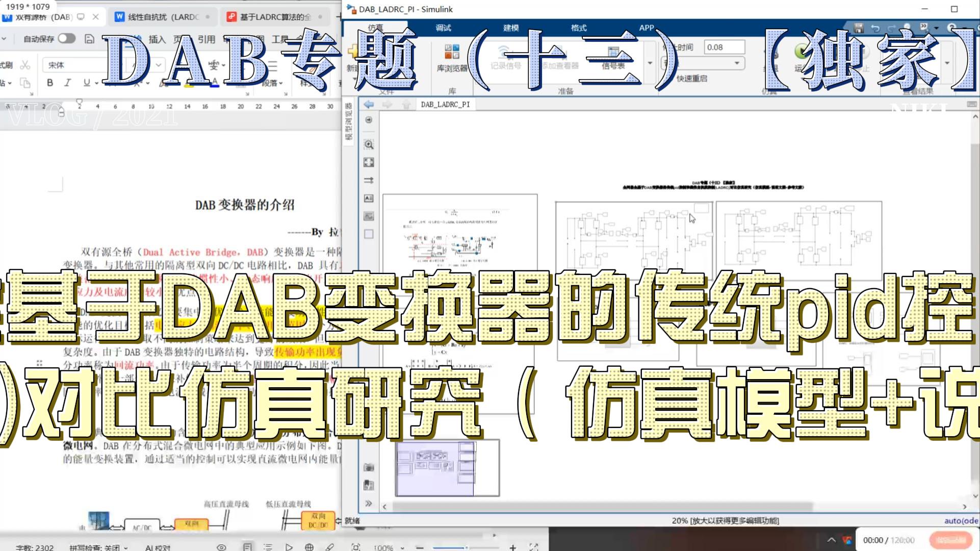Click fit-to-view icon in the Simulink palette
Screen dimensions: 980x551
[369, 162]
